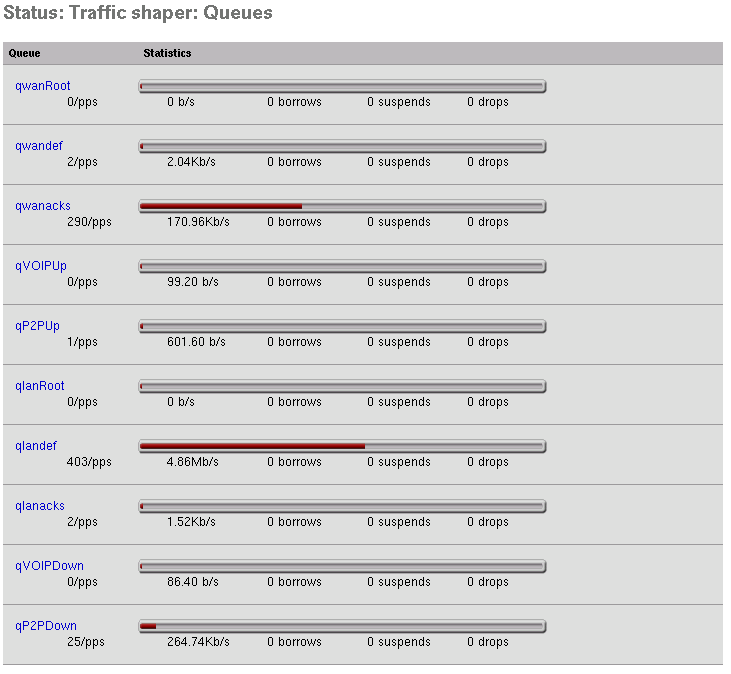
Task: Click the Queue column header
Action: [x=25, y=53]
